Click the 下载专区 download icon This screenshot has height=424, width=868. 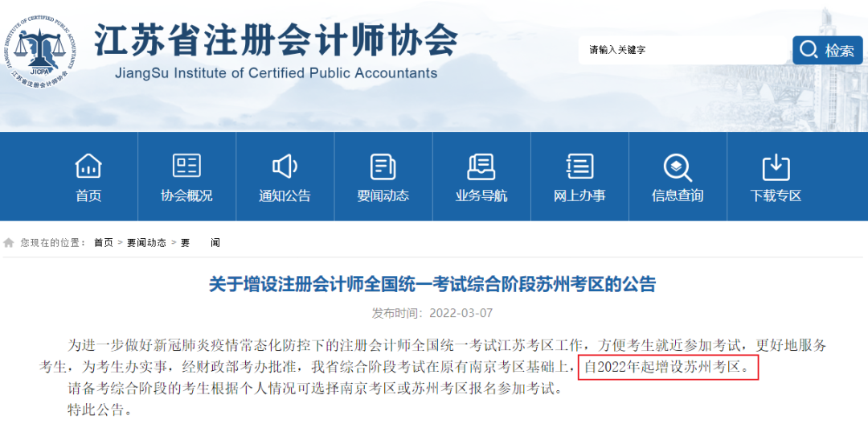tap(775, 167)
